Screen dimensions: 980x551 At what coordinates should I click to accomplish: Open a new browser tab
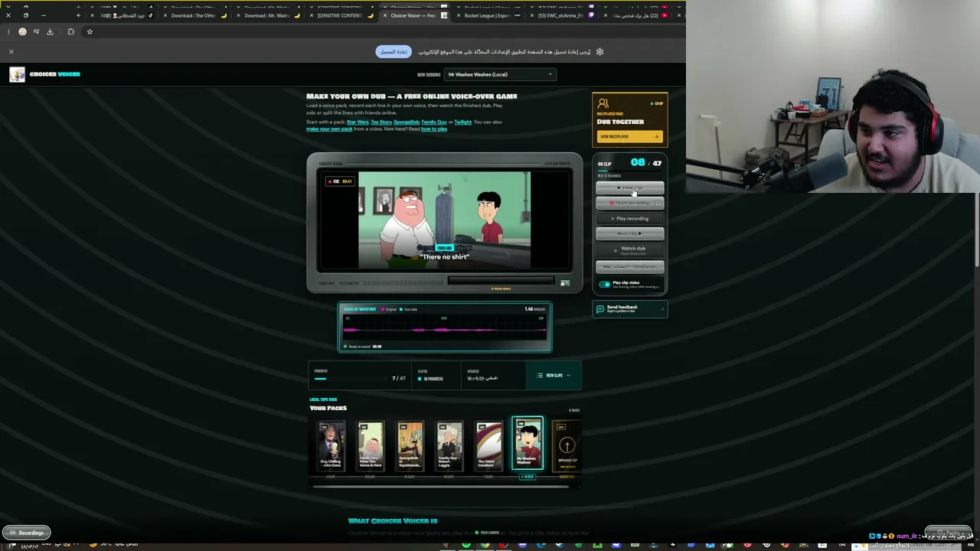coord(78,15)
